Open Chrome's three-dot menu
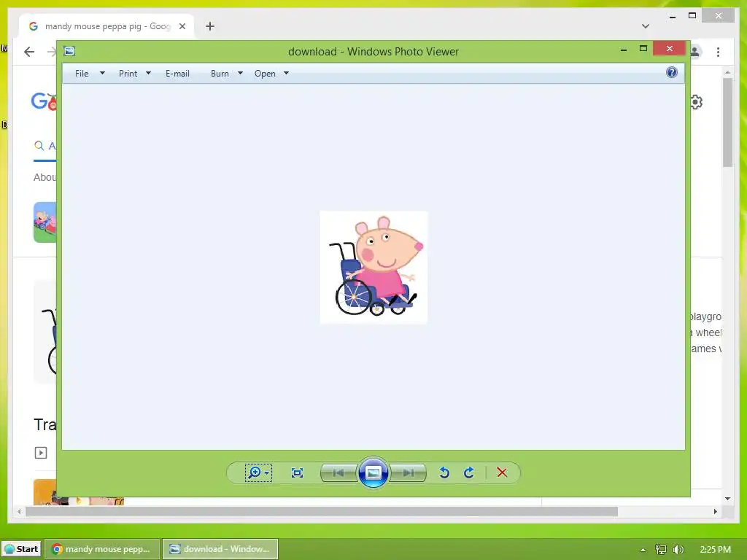The width and height of the screenshot is (747, 560). click(718, 52)
